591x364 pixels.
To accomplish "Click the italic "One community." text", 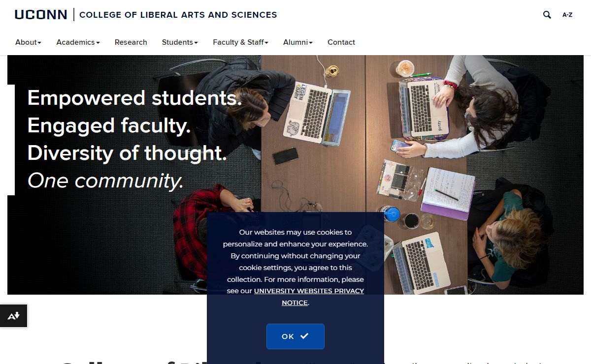I will (105, 181).
